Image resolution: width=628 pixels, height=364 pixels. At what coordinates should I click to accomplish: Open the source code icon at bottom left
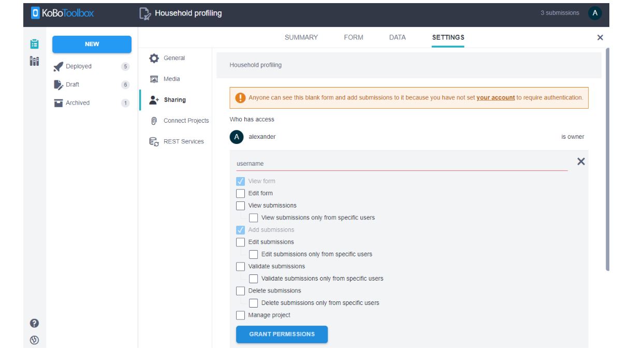pos(34,340)
